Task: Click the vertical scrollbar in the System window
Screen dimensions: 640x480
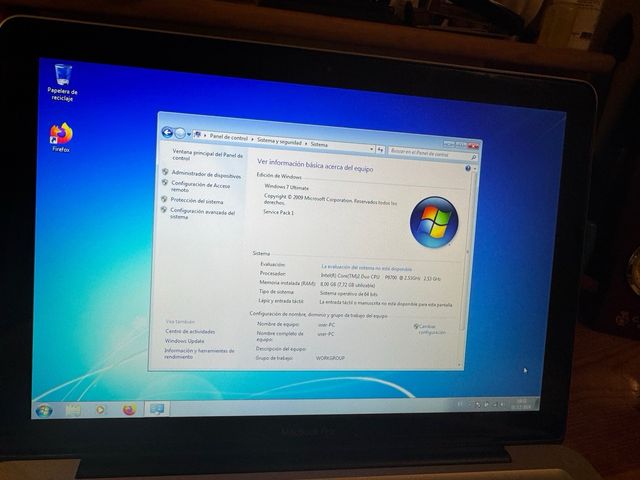Action: (469, 253)
